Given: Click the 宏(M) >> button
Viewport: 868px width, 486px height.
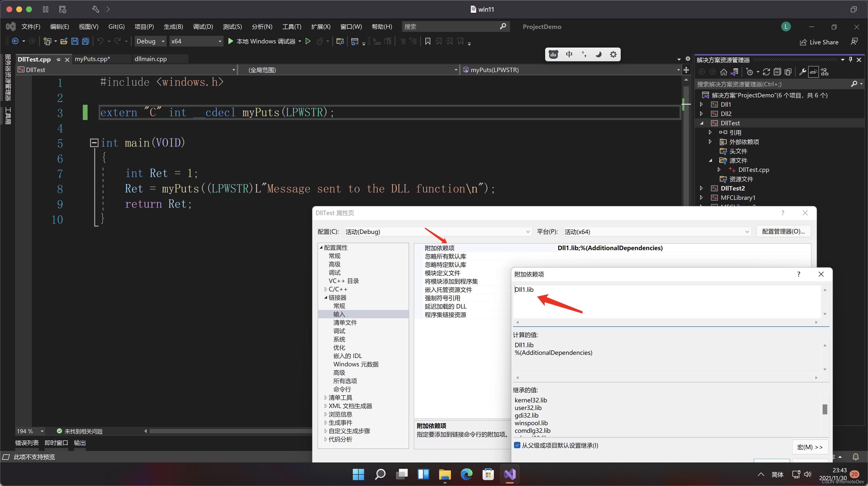Looking at the screenshot, I should click(x=810, y=447).
